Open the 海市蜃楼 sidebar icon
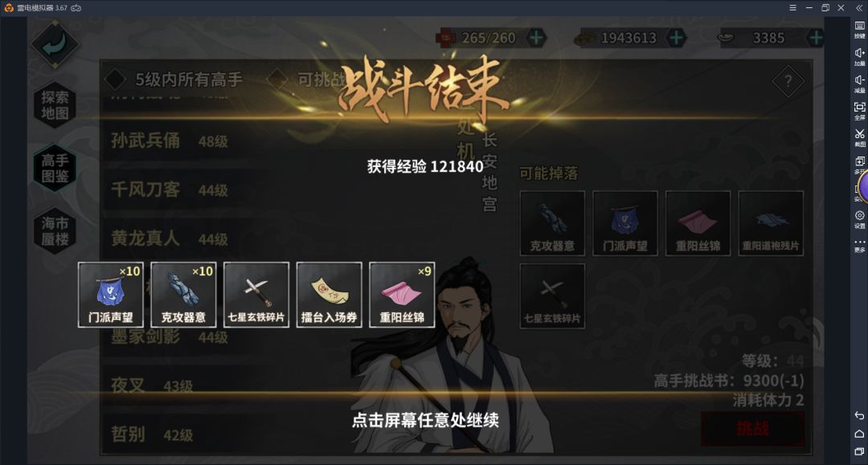Image resolution: width=868 pixels, height=465 pixels. 55,231
